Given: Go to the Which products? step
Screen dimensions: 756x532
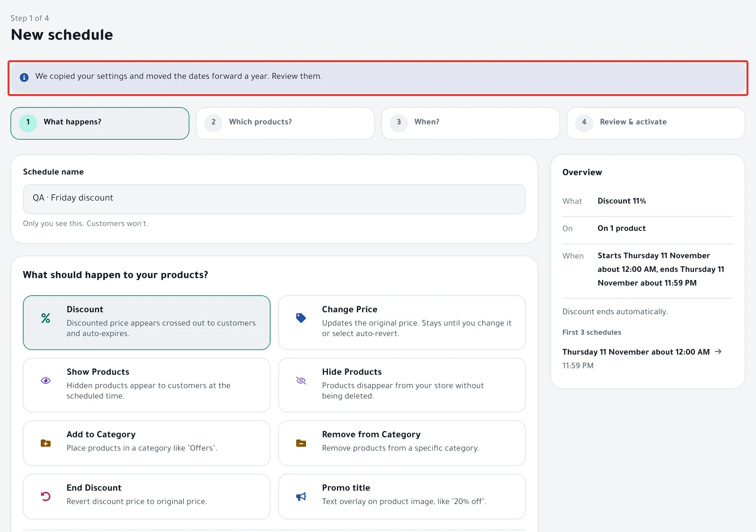Looking at the screenshot, I should (x=285, y=123).
